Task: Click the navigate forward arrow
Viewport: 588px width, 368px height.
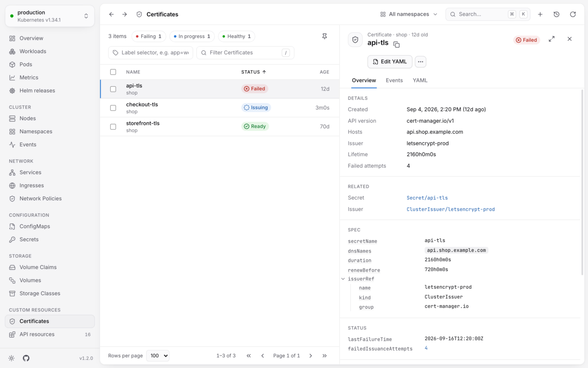Action: 125,14
